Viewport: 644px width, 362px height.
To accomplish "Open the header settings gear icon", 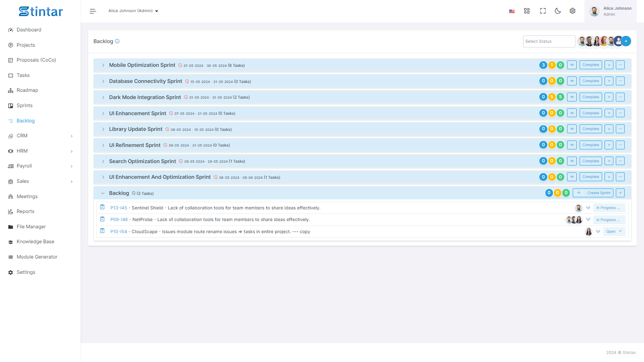I will point(572,11).
